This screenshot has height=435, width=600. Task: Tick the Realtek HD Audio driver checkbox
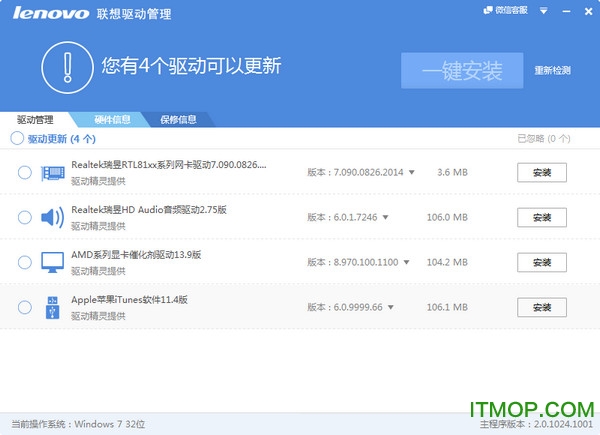click(x=25, y=217)
